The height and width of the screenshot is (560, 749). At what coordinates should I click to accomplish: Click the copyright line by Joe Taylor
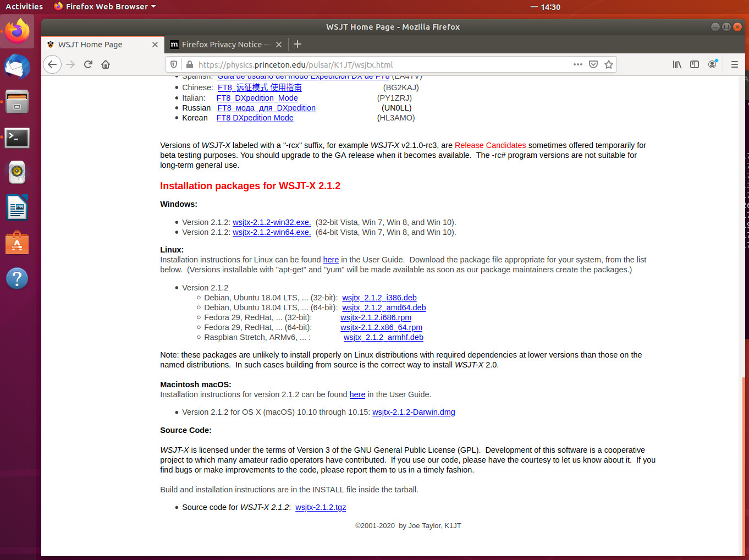point(408,526)
